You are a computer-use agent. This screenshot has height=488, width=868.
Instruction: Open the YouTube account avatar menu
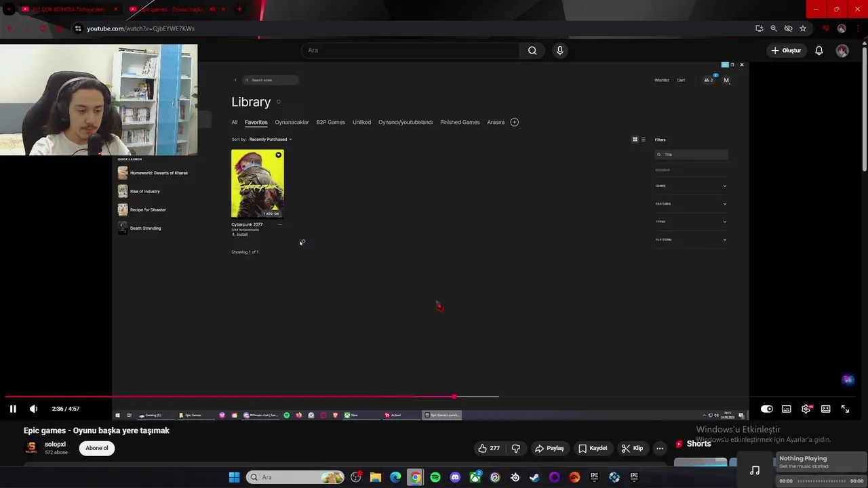pyautogui.click(x=842, y=50)
